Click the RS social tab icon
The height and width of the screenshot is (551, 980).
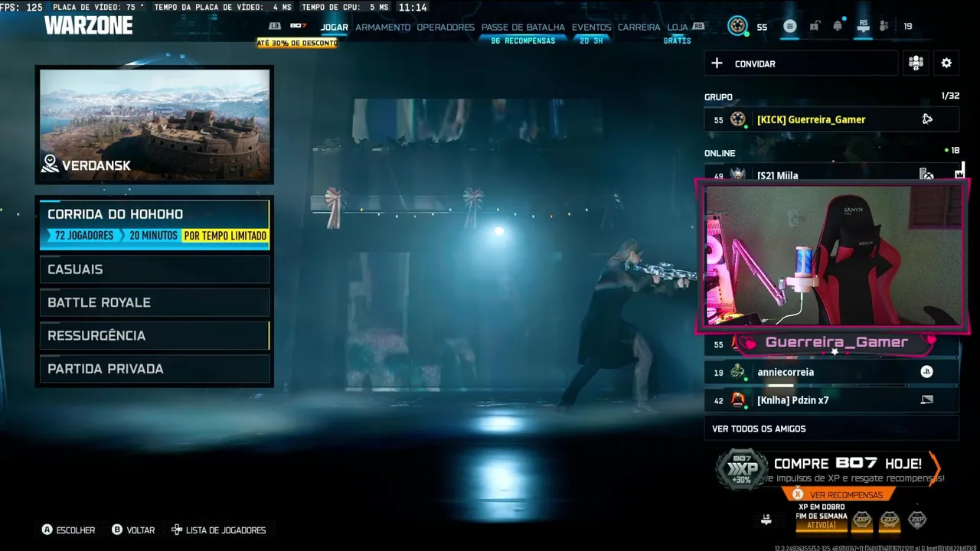(863, 26)
